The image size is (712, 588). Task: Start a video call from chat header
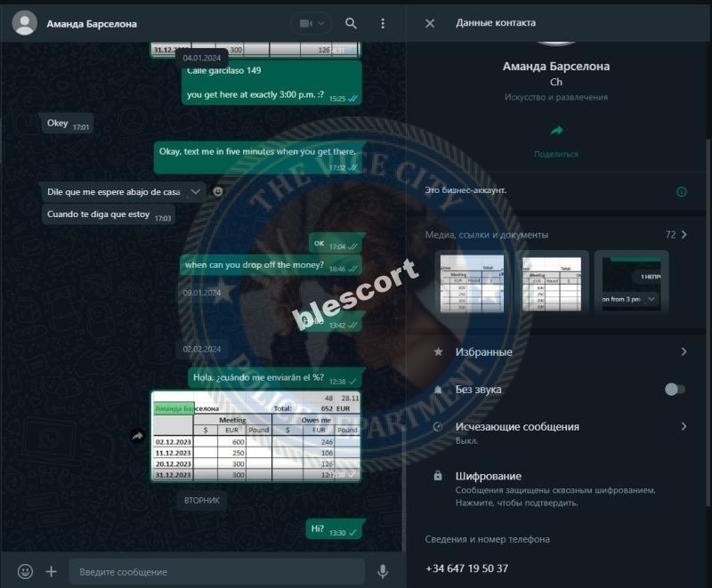point(305,23)
